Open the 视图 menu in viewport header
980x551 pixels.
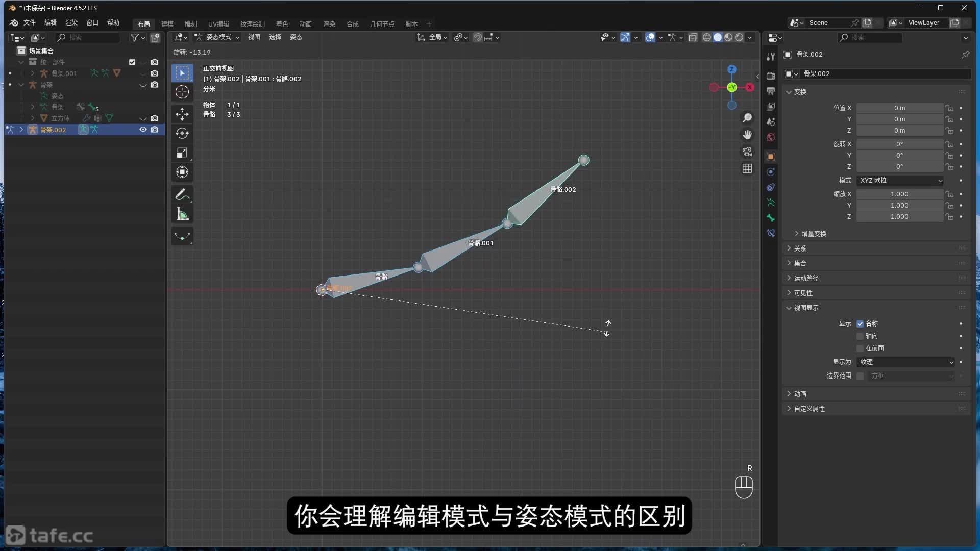pos(254,37)
